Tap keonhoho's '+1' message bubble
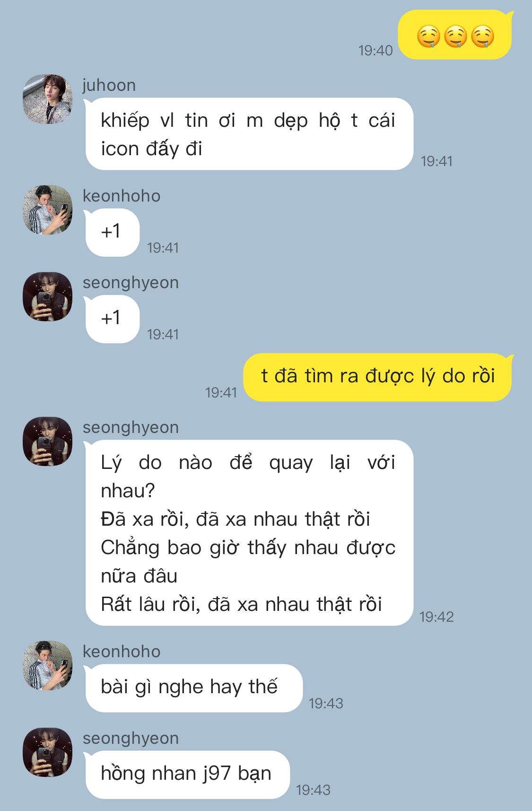The width and height of the screenshot is (532, 811). coord(112,232)
